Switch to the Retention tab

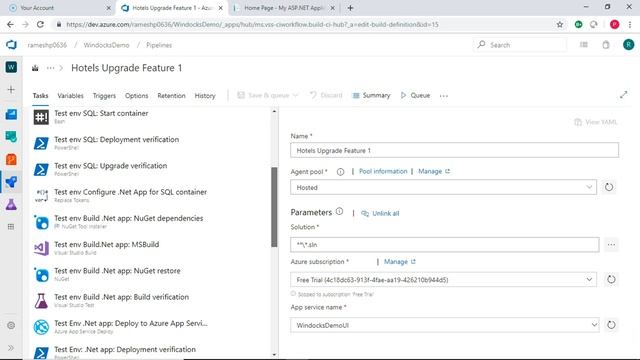(x=171, y=96)
